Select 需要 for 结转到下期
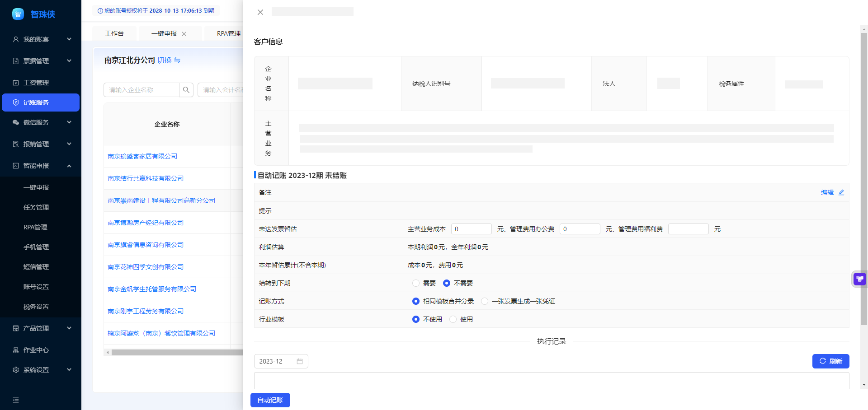 pyautogui.click(x=416, y=283)
